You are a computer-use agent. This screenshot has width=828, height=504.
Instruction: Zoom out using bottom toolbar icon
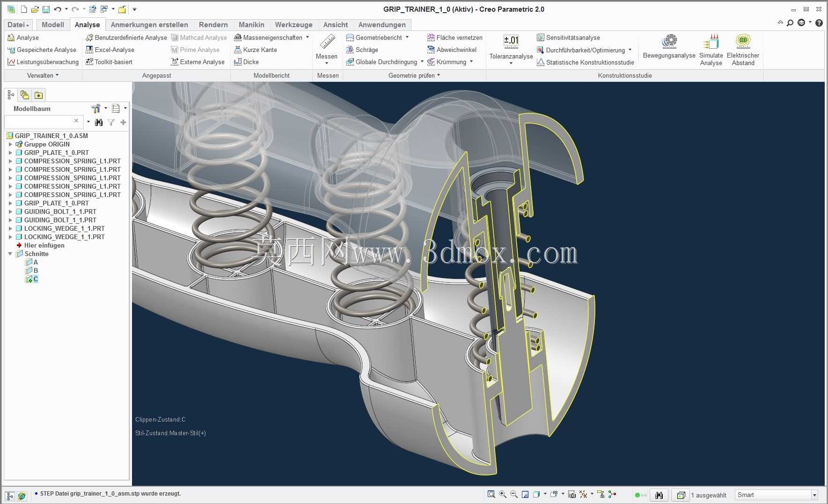(x=514, y=495)
